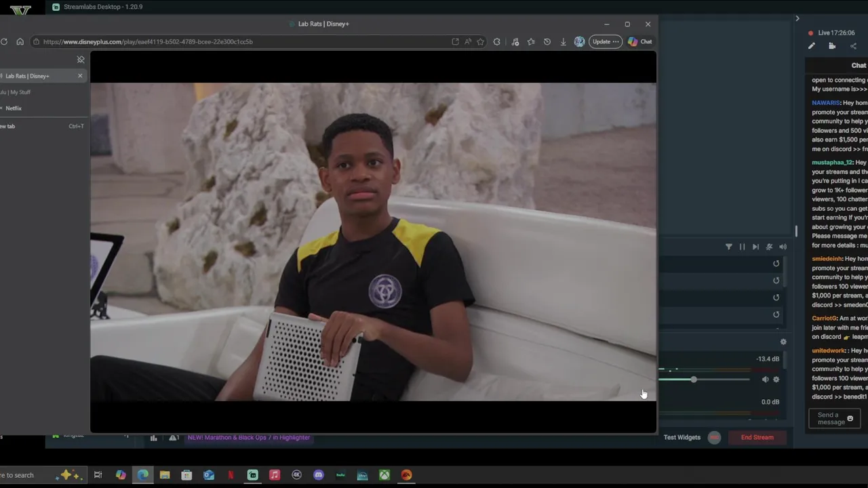The height and width of the screenshot is (488, 868).
Task: Click the REC recording button
Action: pos(714,437)
